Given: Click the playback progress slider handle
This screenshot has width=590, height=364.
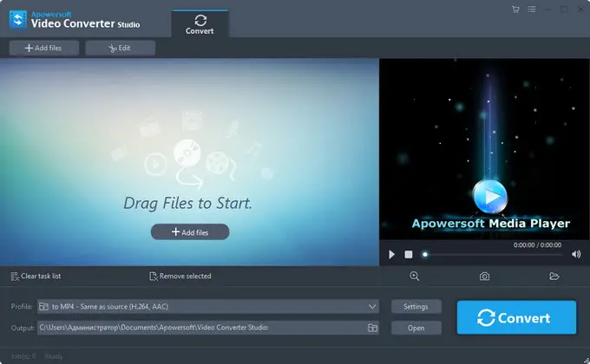Looking at the screenshot, I should [x=425, y=255].
